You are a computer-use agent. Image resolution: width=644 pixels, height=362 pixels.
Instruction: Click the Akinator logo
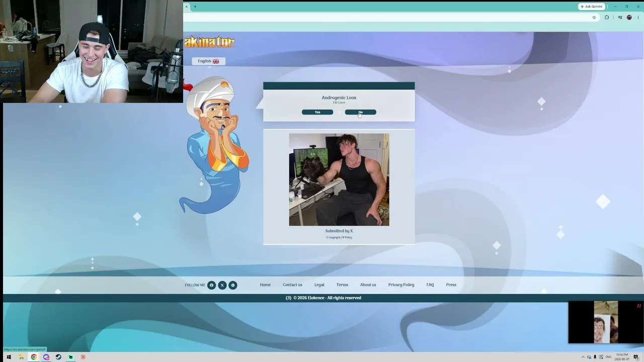(x=209, y=42)
